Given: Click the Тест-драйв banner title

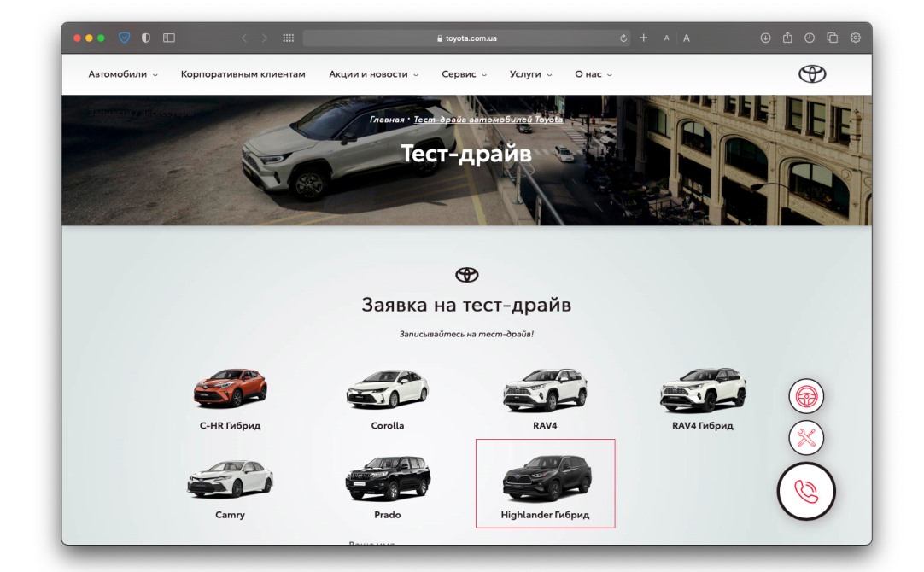Looking at the screenshot, I should [x=466, y=153].
